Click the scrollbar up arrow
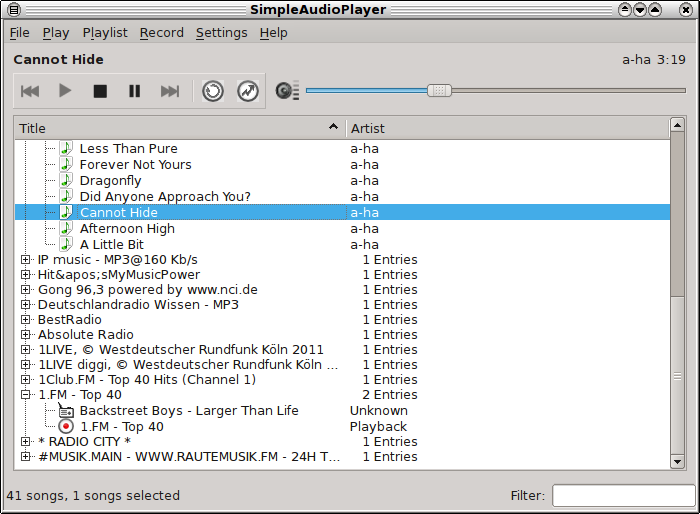Viewport: 700px width, 514px height. click(x=677, y=125)
